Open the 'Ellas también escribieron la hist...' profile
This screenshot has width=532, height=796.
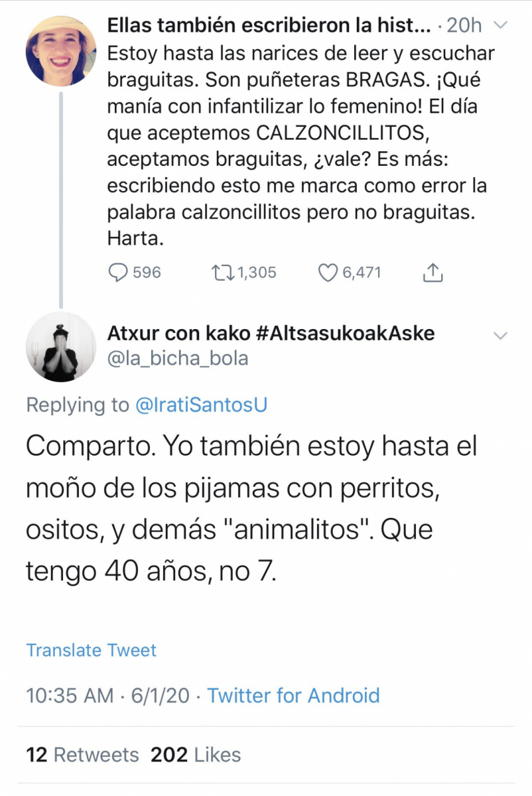[269, 25]
